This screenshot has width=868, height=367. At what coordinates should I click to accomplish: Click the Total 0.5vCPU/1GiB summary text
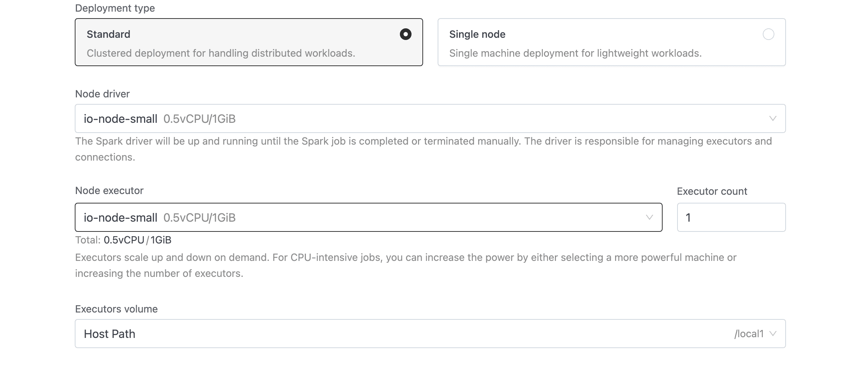(123, 240)
